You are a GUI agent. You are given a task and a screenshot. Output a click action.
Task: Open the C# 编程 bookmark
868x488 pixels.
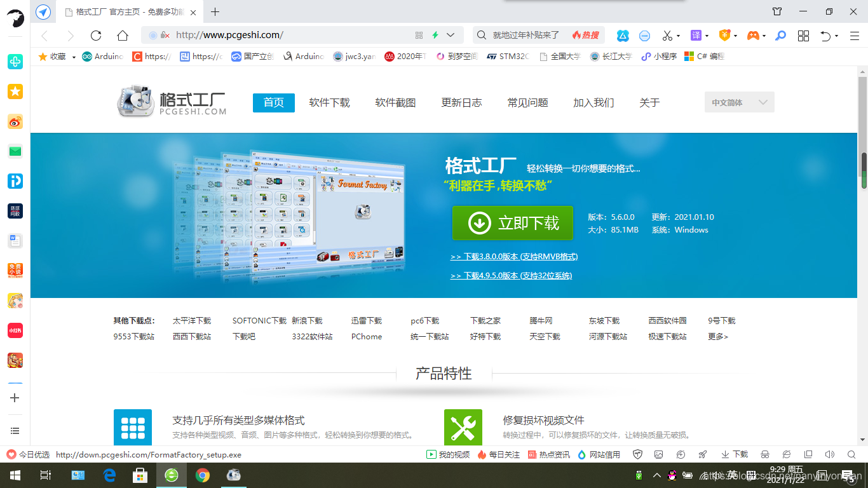704,57
